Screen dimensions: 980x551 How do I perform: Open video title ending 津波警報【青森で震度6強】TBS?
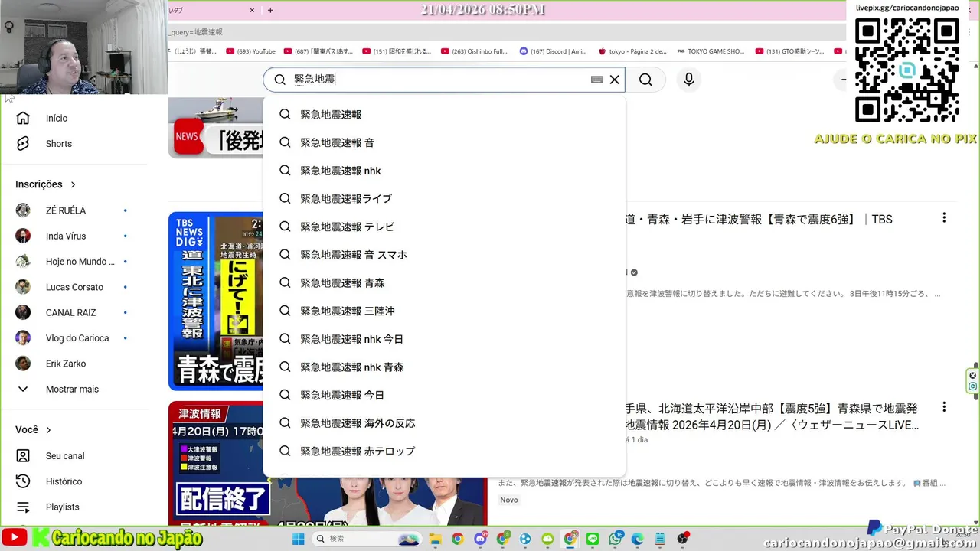tap(759, 219)
